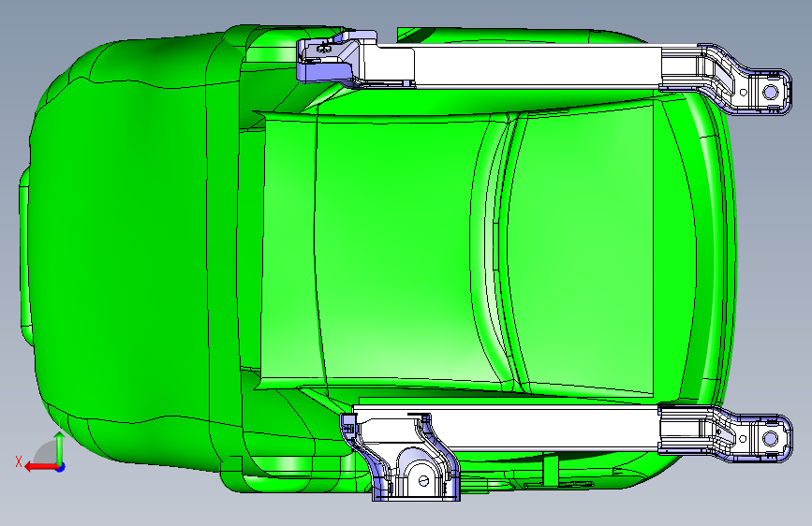Select the upper white seat rail
812x526 pixels.
coord(536,66)
